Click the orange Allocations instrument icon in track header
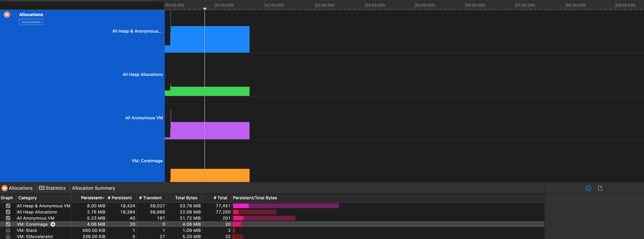The width and height of the screenshot is (644, 239). tap(7, 15)
